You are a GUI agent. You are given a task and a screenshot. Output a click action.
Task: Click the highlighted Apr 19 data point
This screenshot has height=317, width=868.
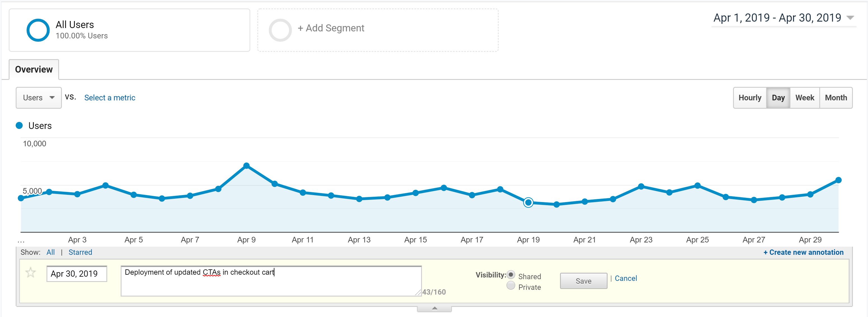click(x=528, y=202)
